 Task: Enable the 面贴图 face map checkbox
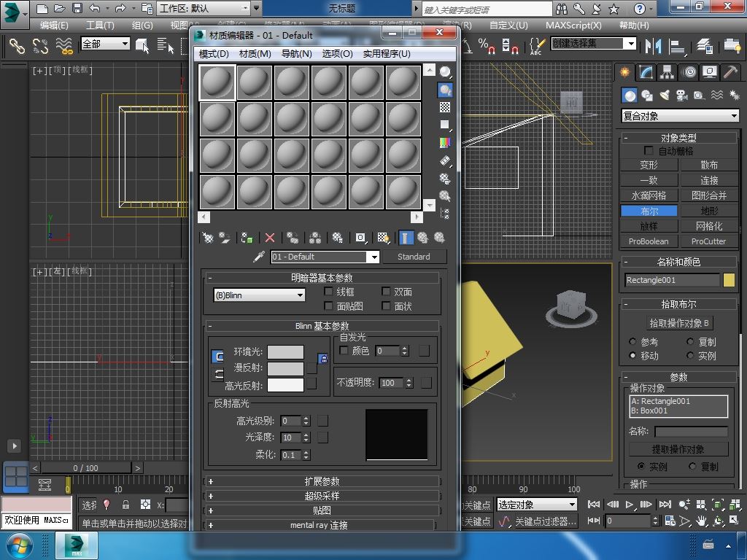click(328, 306)
